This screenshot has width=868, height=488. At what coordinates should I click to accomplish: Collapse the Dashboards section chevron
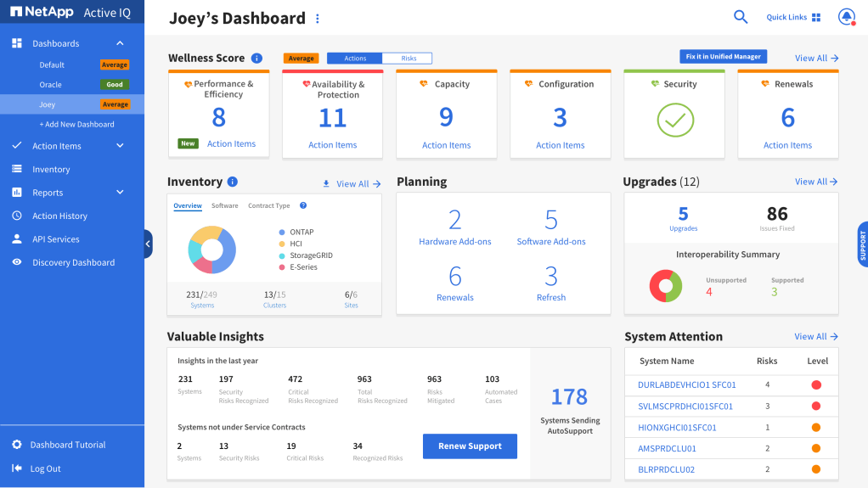120,43
